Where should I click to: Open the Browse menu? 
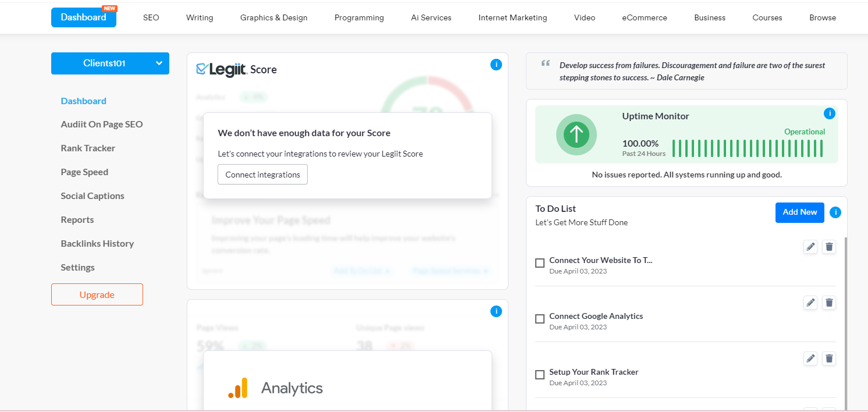(x=823, y=17)
